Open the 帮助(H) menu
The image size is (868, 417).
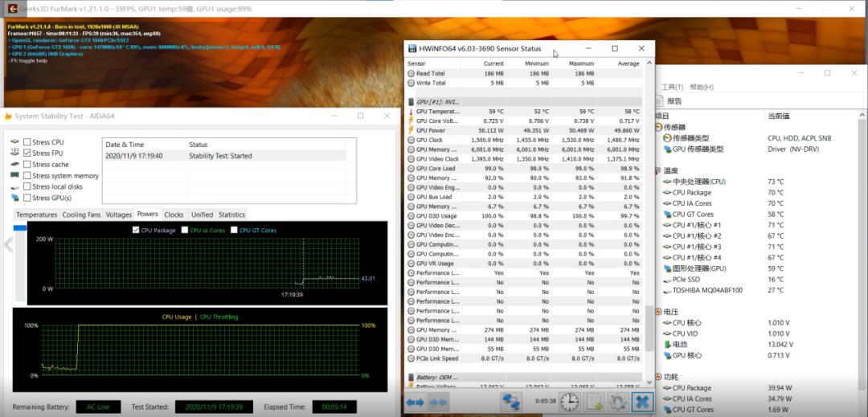(x=702, y=88)
